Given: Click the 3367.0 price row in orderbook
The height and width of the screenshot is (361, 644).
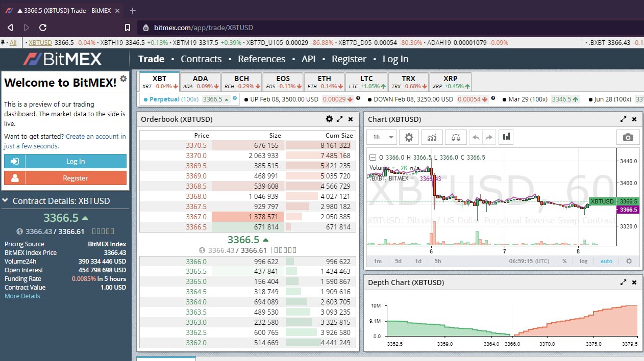Looking at the screenshot, I should coord(247,217).
